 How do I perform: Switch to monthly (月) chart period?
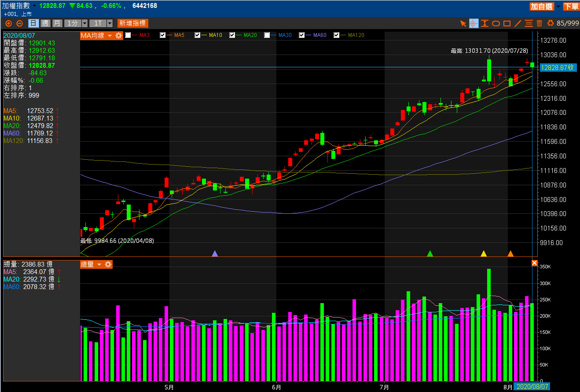click(57, 23)
